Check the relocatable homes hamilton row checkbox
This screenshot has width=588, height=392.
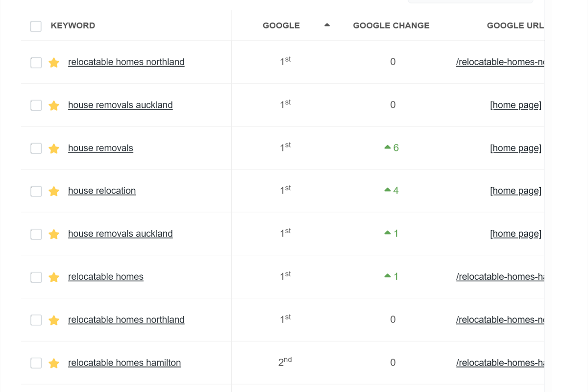[36, 363]
